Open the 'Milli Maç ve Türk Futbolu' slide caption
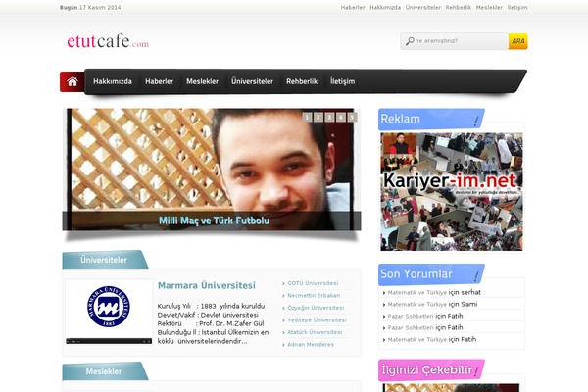This screenshot has height=392, width=588. point(214,220)
